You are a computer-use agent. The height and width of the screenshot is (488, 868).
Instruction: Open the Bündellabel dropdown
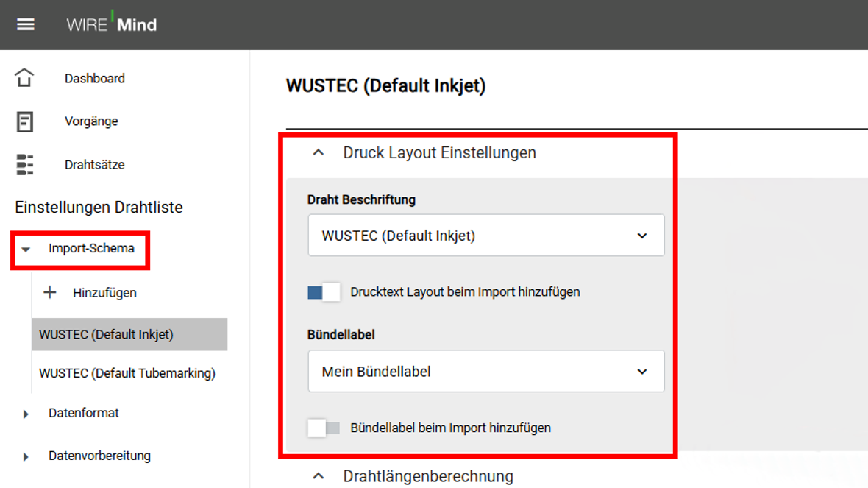pos(486,371)
